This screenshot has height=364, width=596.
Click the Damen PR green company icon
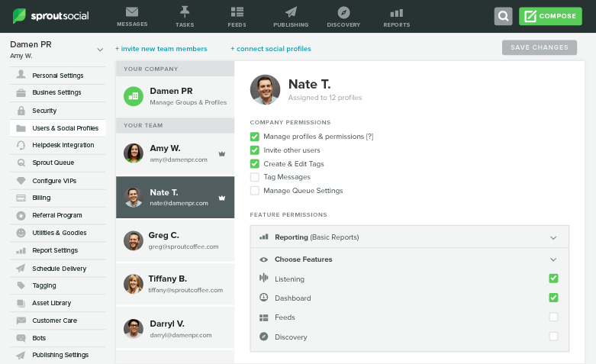point(134,96)
